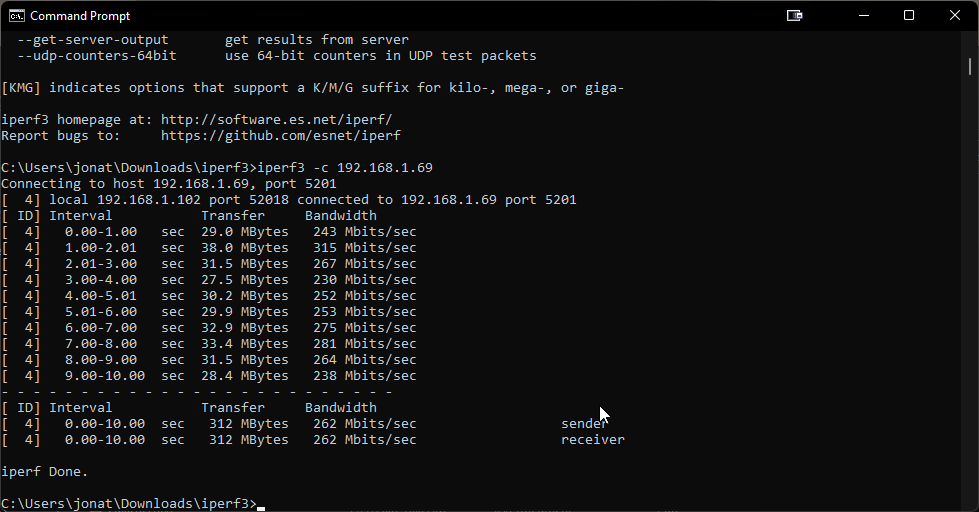
Task: Click the Command Prompt title text
Action: (x=80, y=16)
